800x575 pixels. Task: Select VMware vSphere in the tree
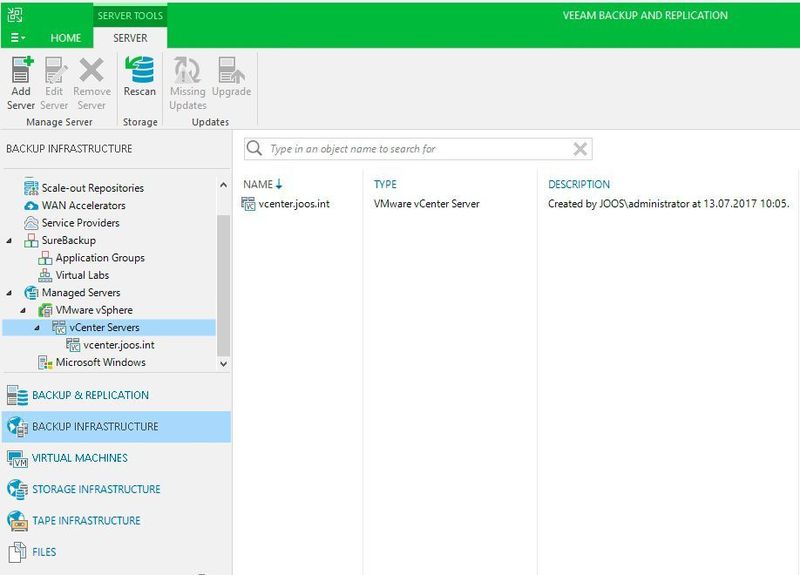(94, 310)
